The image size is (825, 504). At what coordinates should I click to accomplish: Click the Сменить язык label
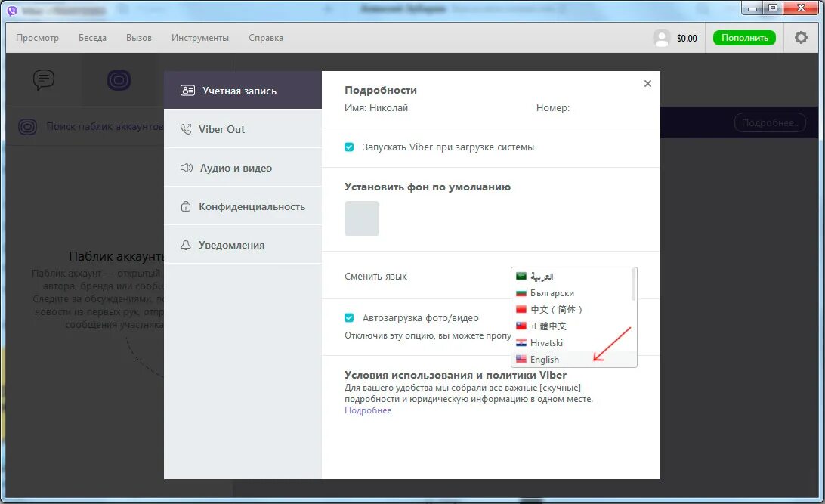click(375, 277)
